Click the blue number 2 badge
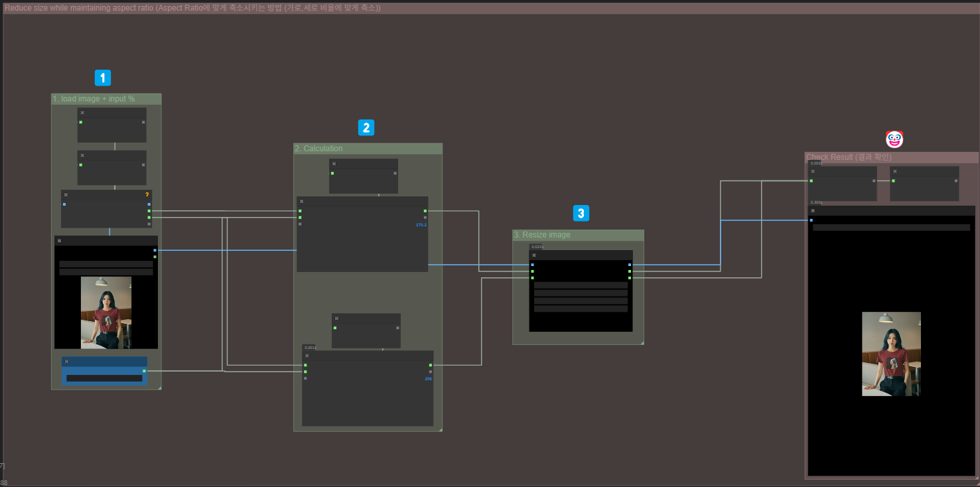The image size is (980, 487). click(366, 127)
